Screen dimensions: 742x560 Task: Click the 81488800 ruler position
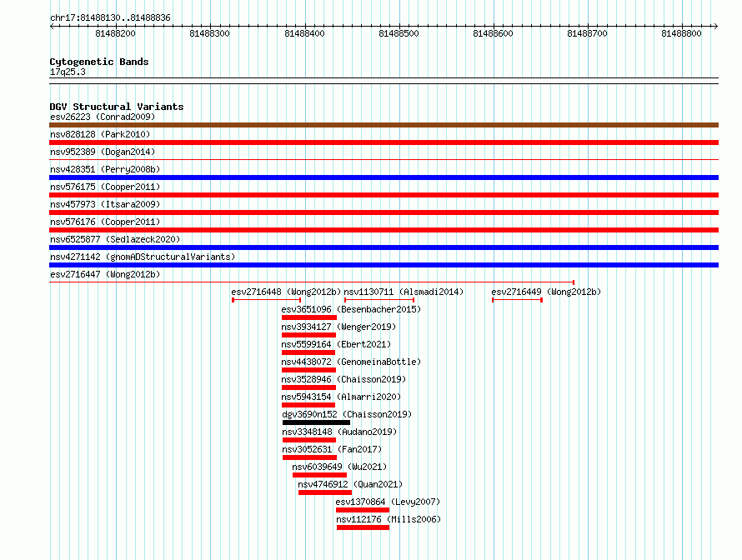681,33
